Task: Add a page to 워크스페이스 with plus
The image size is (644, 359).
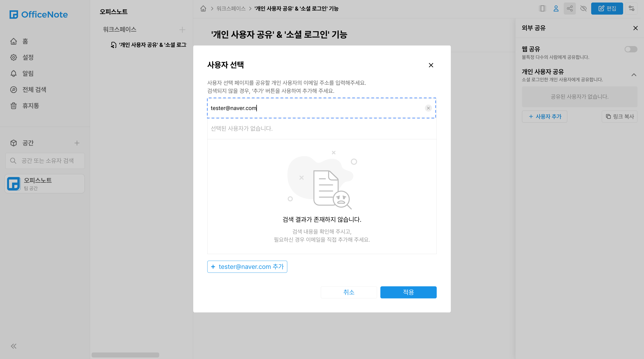Action: click(182, 30)
